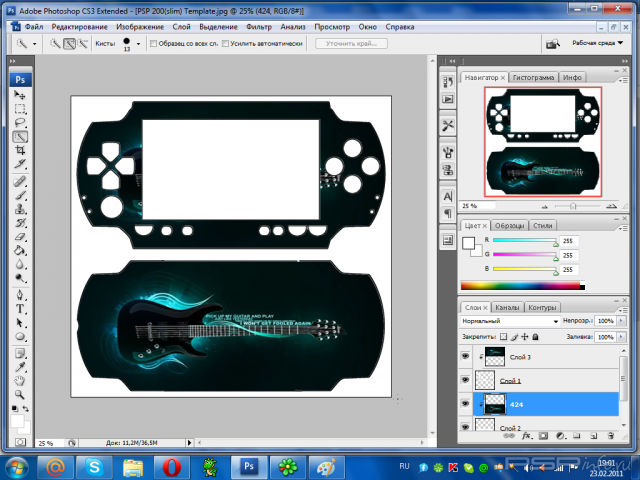
Task: Choose the Hand tool
Action: point(20,381)
